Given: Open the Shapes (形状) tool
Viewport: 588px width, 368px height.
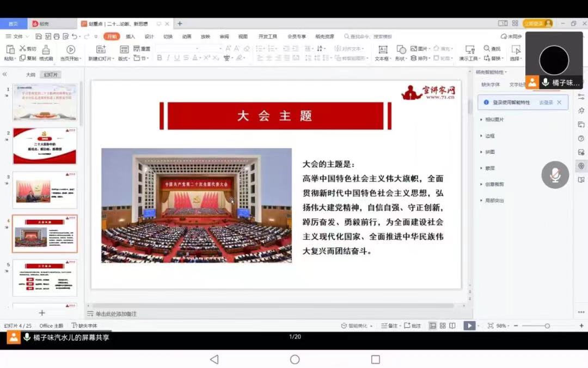Looking at the screenshot, I should (401, 50).
